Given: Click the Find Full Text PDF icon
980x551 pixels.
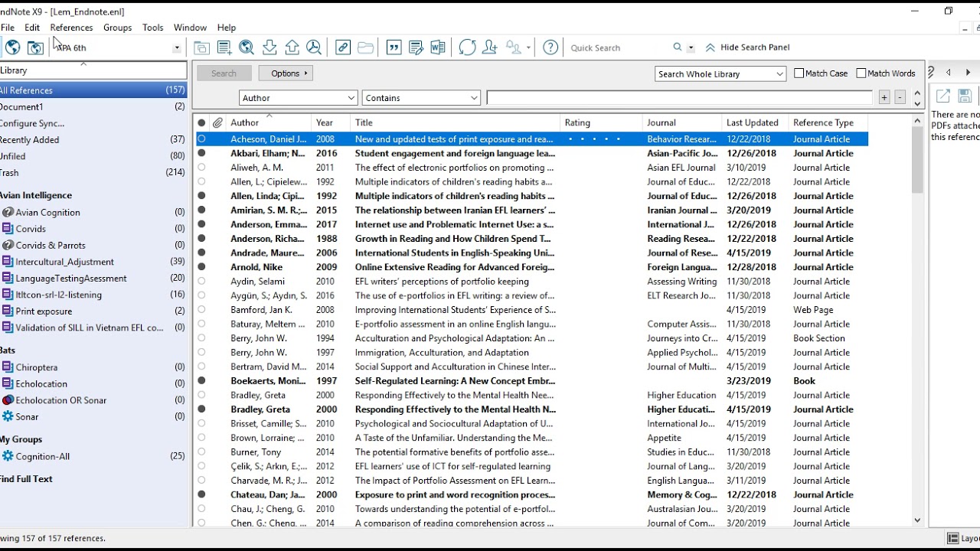Looking at the screenshot, I should [314, 47].
